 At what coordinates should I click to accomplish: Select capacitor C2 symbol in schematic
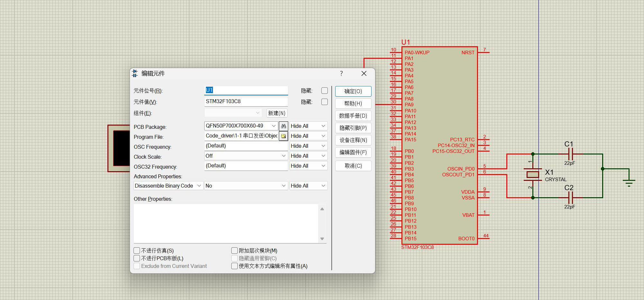(571, 198)
